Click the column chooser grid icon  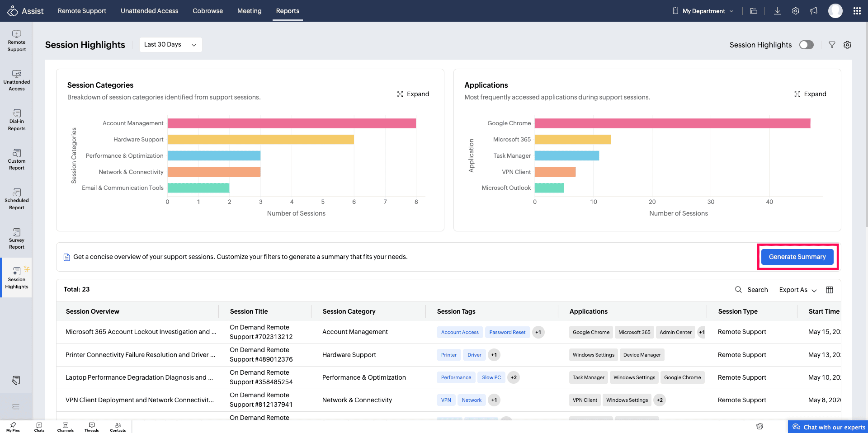(x=830, y=290)
